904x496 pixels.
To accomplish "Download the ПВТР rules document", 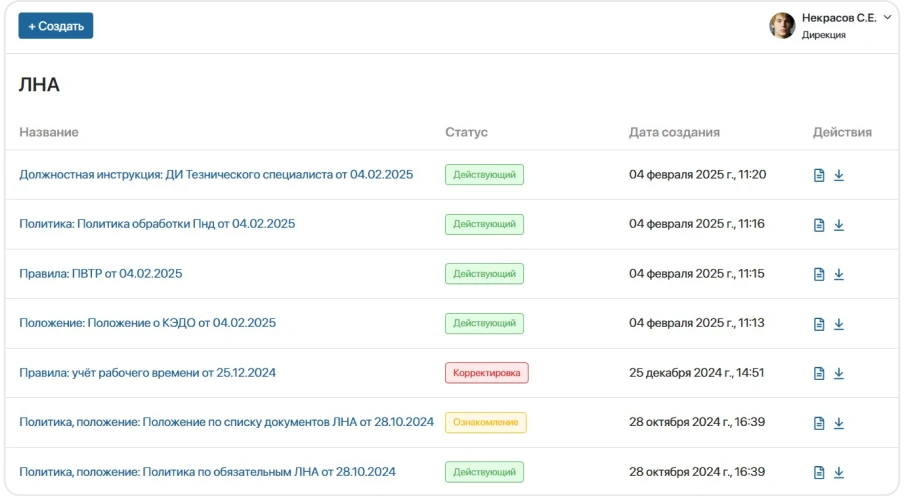I will 839,274.
